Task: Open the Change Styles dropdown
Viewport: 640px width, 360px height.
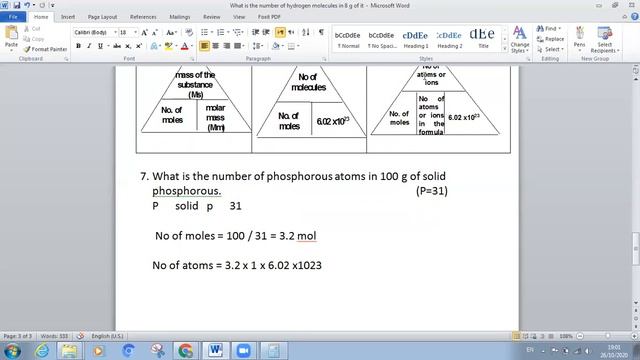Action: (520, 40)
